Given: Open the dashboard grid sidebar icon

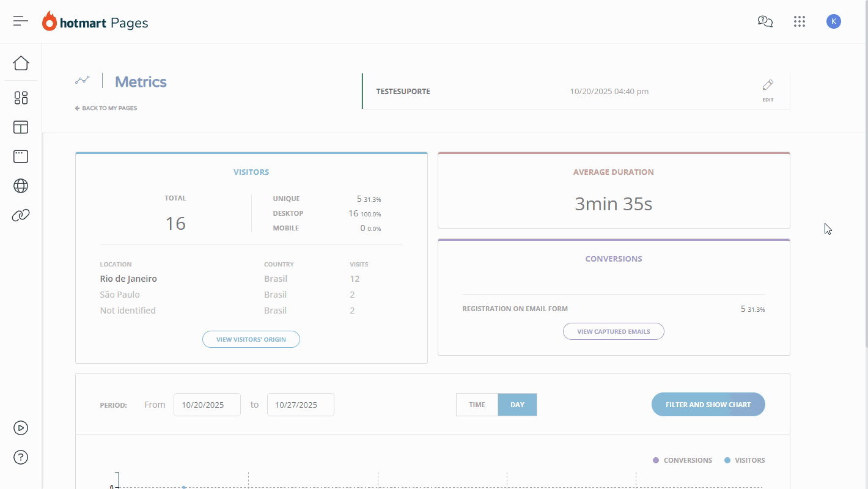Looking at the screenshot, I should (x=21, y=98).
